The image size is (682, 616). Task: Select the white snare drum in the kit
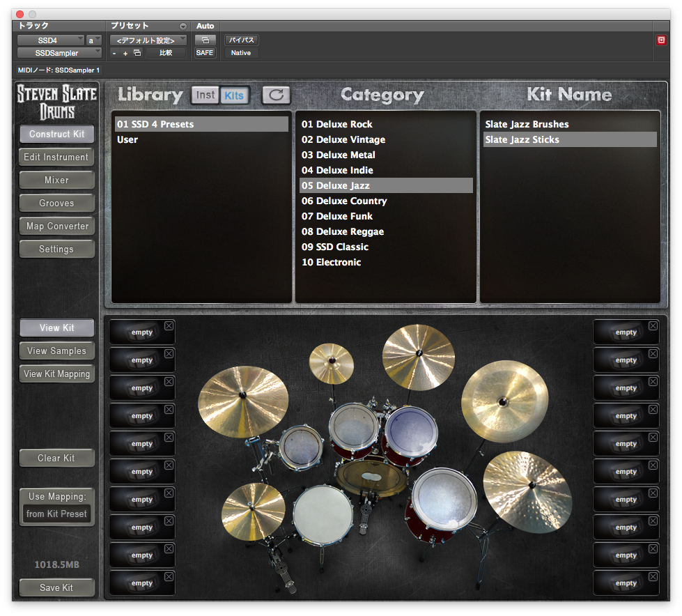coord(323,515)
